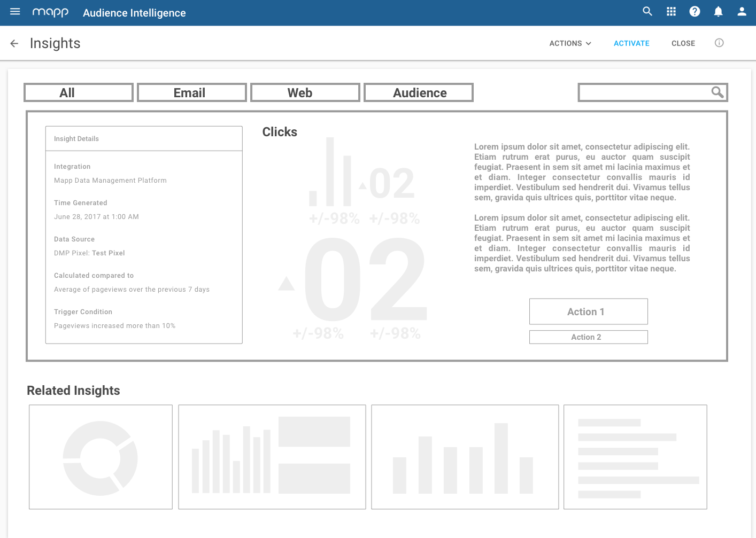
Task: Click the 'DMP Pixel: Test Pixel' value
Action: tap(89, 253)
